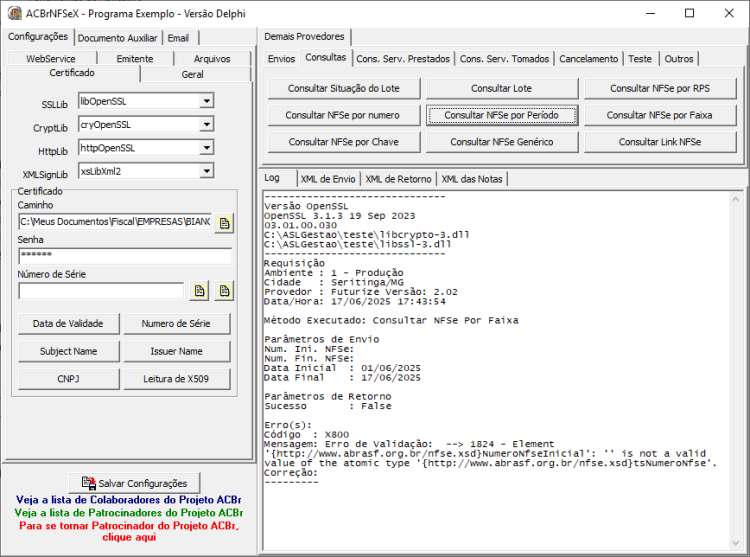Go to the Documento Auxiliar tab

[x=118, y=38]
